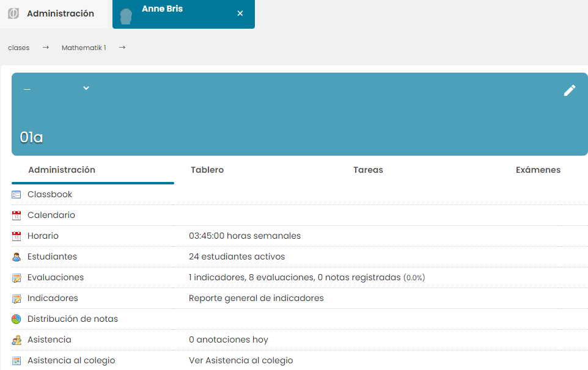The height and width of the screenshot is (370, 588).
Task: Switch to the Tablero tab
Action: tap(207, 170)
